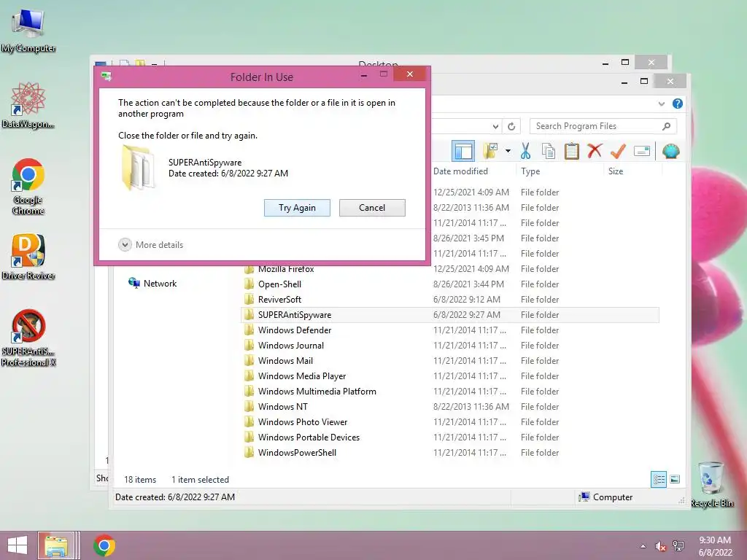Click the 8/26/2021 3:44 PM date cell

pyautogui.click(x=468, y=284)
